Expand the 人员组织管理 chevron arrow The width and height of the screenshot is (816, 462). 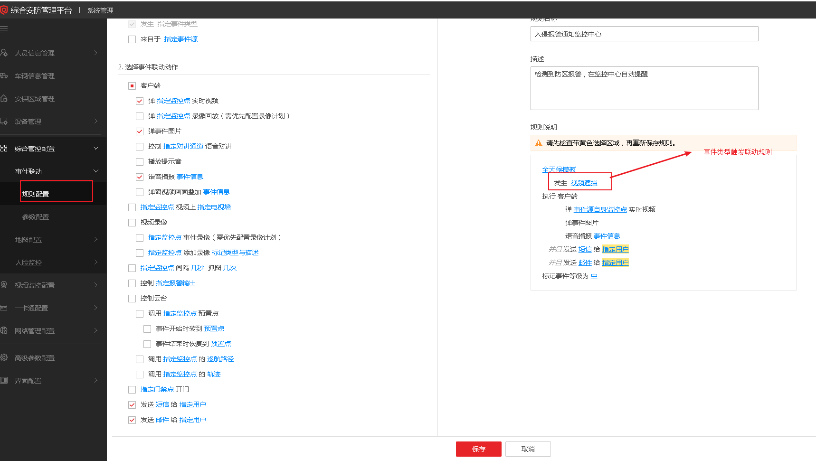[95, 52]
